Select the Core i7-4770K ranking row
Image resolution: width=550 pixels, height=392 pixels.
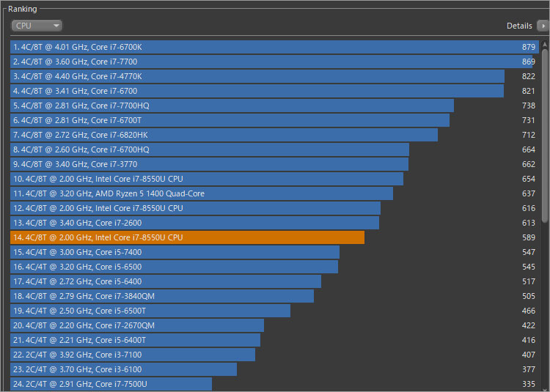click(274, 76)
